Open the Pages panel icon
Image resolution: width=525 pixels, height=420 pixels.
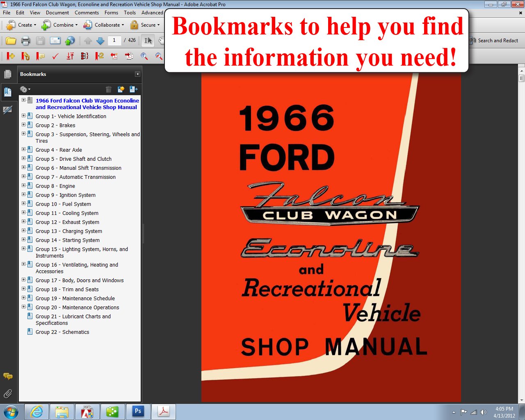[x=9, y=74]
